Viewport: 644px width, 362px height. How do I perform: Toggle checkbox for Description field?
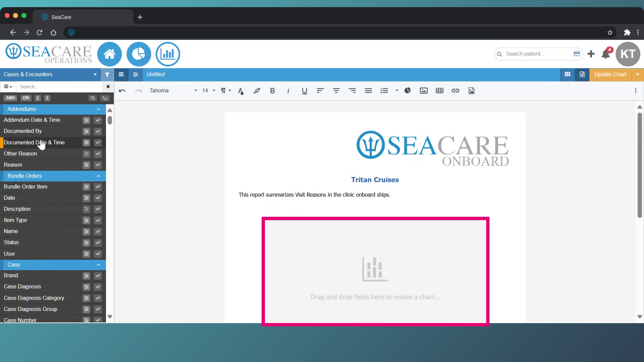(x=98, y=209)
